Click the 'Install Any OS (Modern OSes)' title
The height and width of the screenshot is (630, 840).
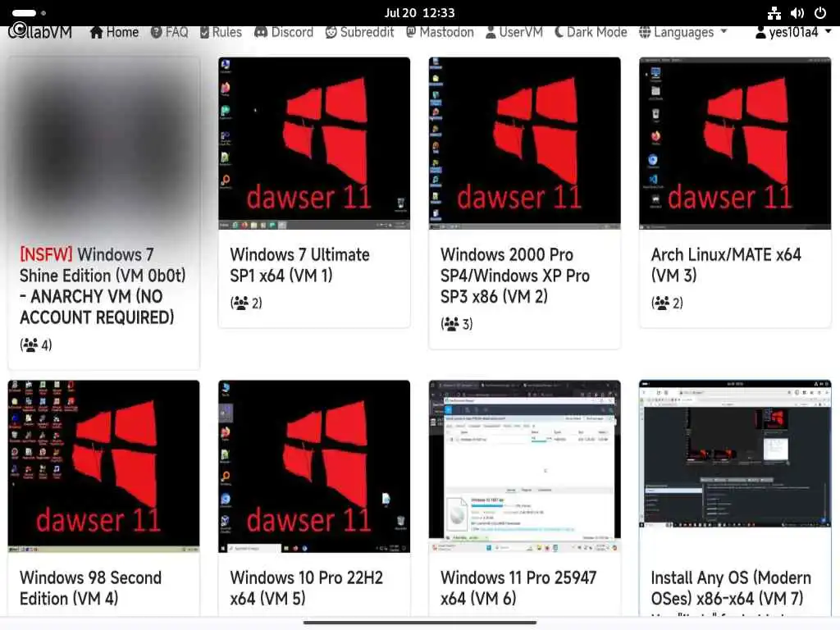coord(731,587)
